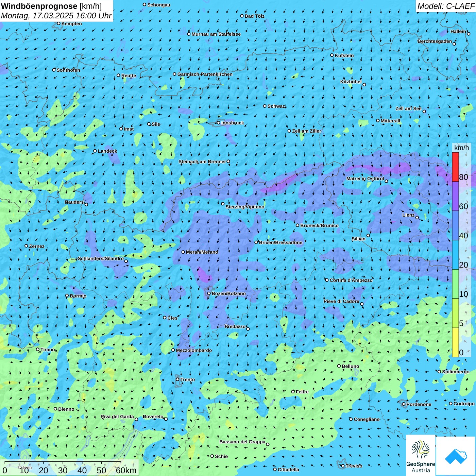This screenshot has height=476, width=476.
Task: Click the blue weather cloud logo icon
Action: point(456,456)
